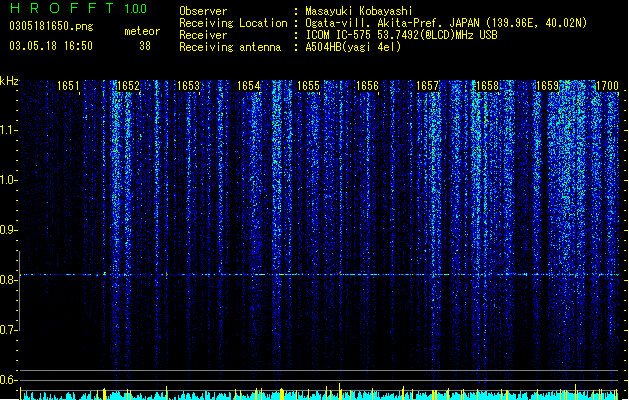Click the HROFFT 1.0.0 title text
Screen dimensions: 629x400
click(x=78, y=8)
